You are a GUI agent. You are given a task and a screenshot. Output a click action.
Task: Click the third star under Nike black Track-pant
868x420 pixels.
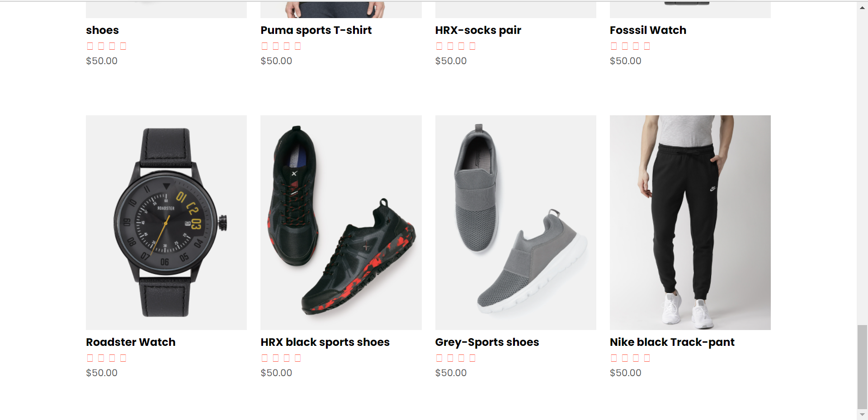click(x=636, y=358)
